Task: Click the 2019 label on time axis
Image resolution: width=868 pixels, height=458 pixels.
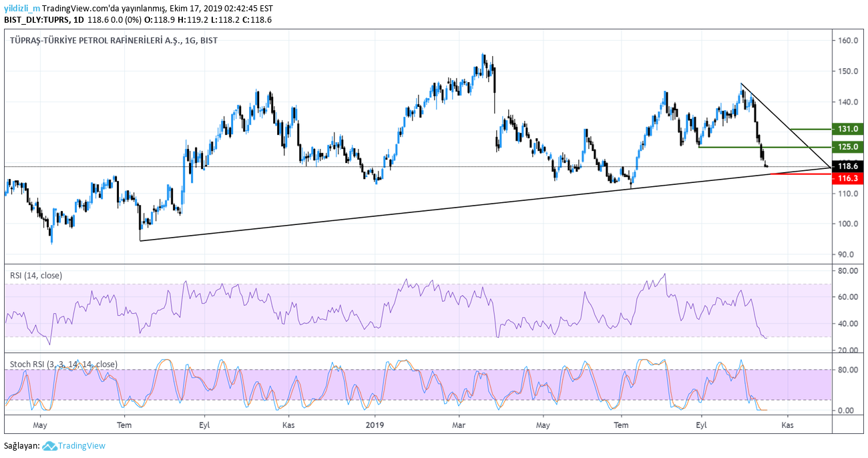Action: [375, 424]
